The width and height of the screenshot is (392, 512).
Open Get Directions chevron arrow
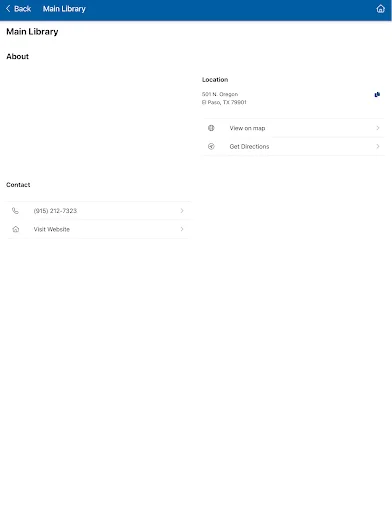(378, 146)
